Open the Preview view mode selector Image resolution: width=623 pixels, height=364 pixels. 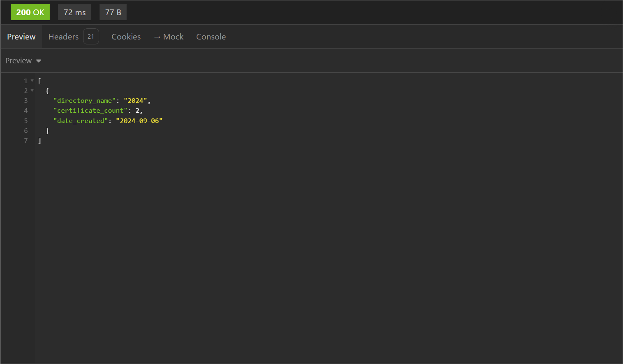click(23, 60)
